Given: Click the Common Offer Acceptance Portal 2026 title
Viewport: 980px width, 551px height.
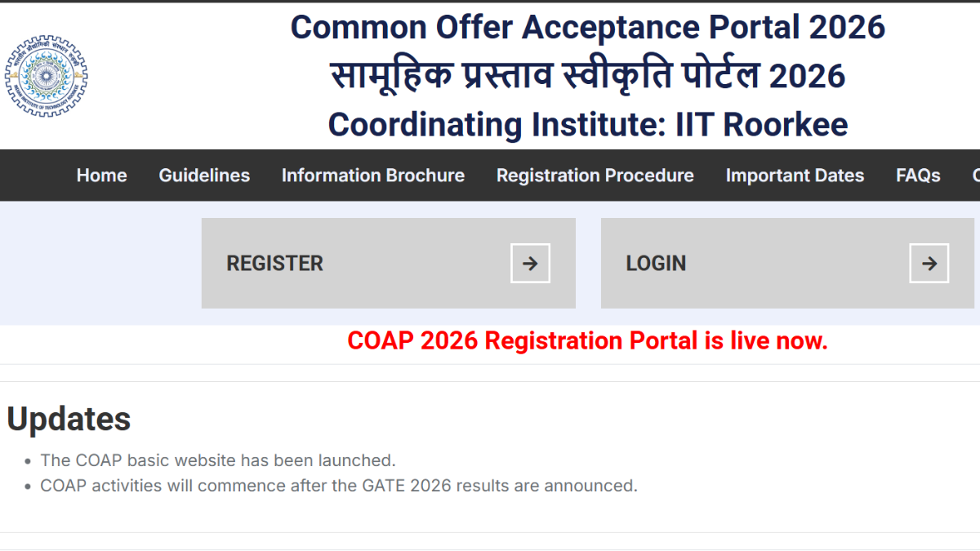Looking at the screenshot, I should 587,27.
